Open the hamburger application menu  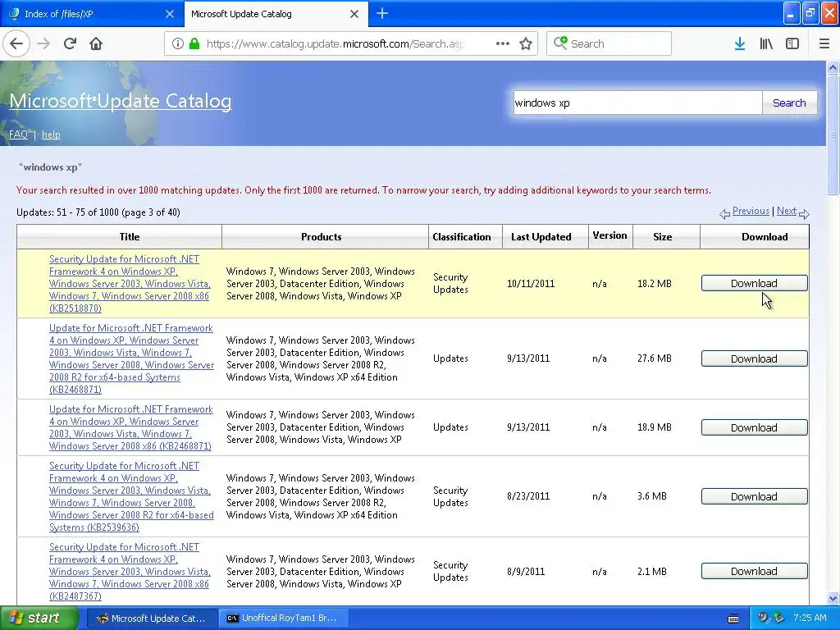tap(824, 44)
